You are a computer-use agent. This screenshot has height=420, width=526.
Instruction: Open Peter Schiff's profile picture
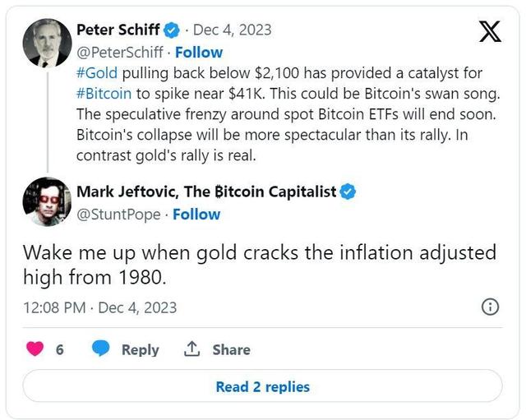coord(45,43)
